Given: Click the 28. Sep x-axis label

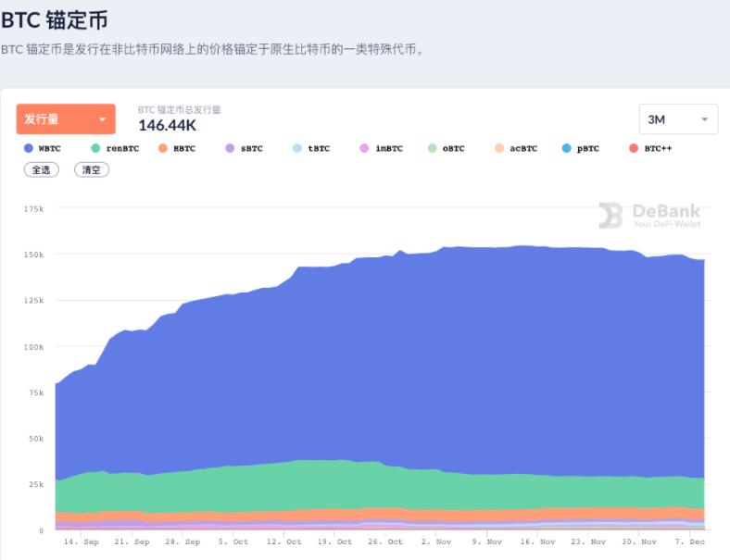Looking at the screenshot, I should pos(182,541).
